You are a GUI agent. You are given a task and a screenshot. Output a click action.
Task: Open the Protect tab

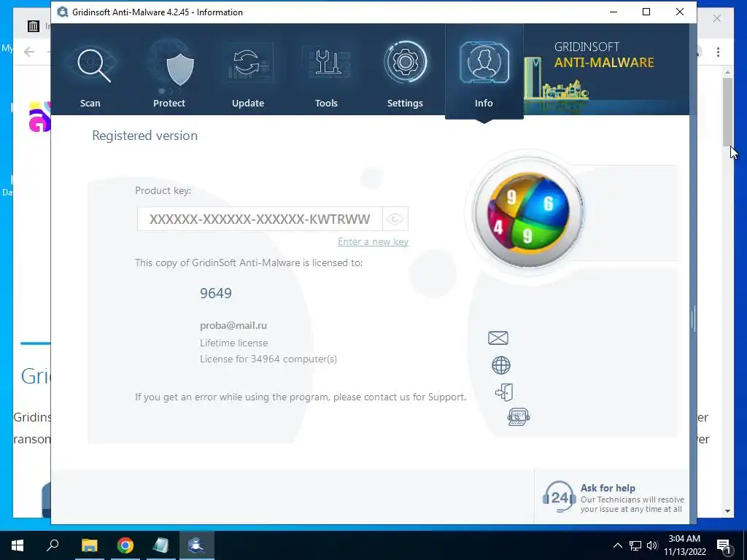point(169,71)
